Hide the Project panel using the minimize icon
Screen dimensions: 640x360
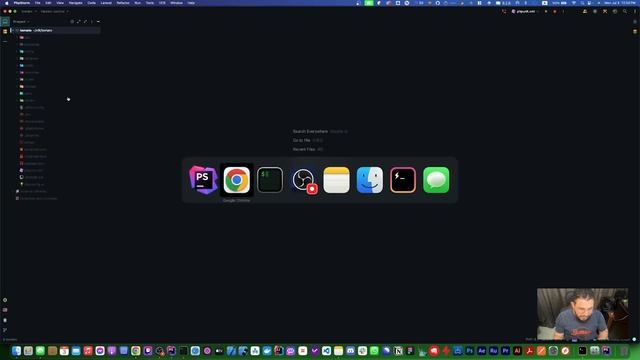pyautogui.click(x=98, y=22)
